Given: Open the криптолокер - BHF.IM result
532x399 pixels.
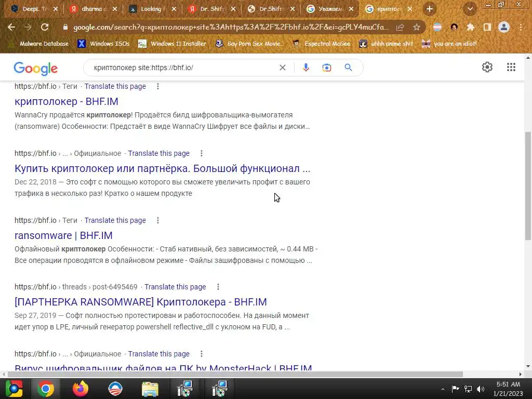Looking at the screenshot, I should tap(66, 101).
